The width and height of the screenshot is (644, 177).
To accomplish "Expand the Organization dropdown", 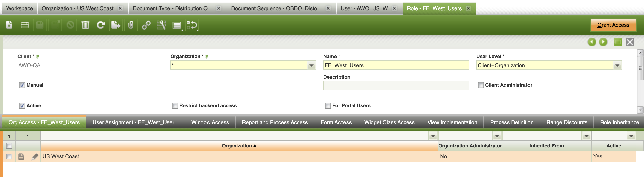I will 311,65.
